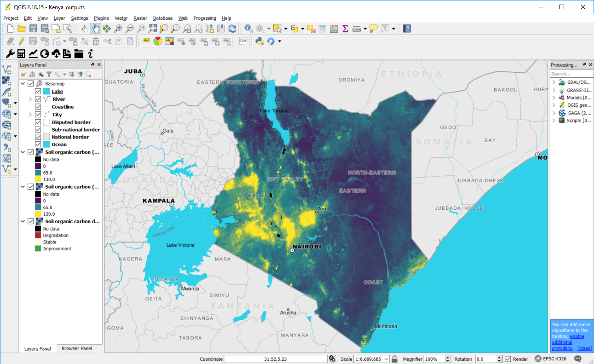
Task: Expand the River layer legend
Action: (x=30, y=99)
